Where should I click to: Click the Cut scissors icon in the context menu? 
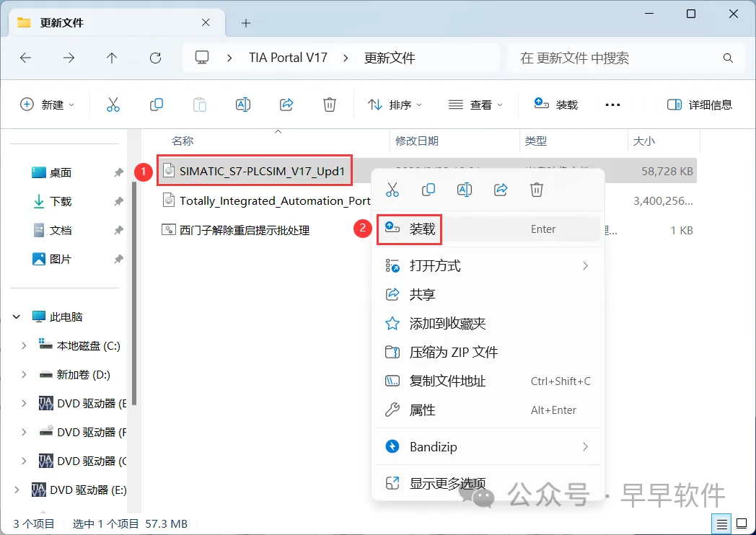click(x=392, y=190)
